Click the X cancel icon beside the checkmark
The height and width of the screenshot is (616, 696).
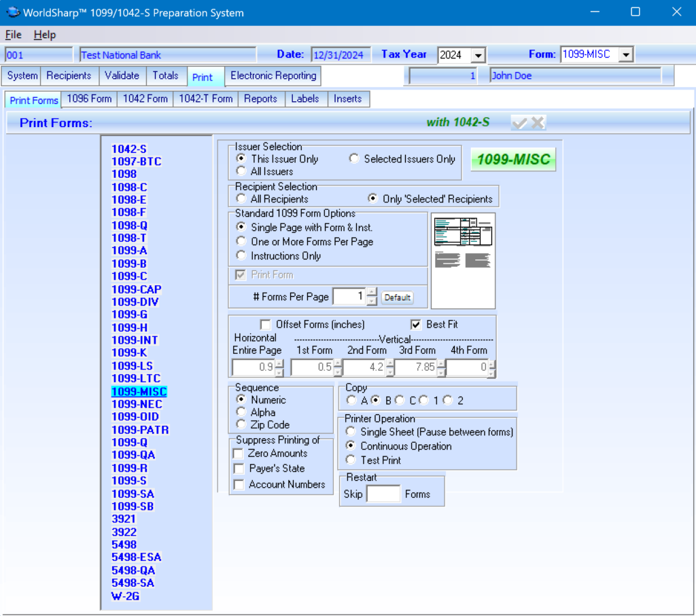538,123
